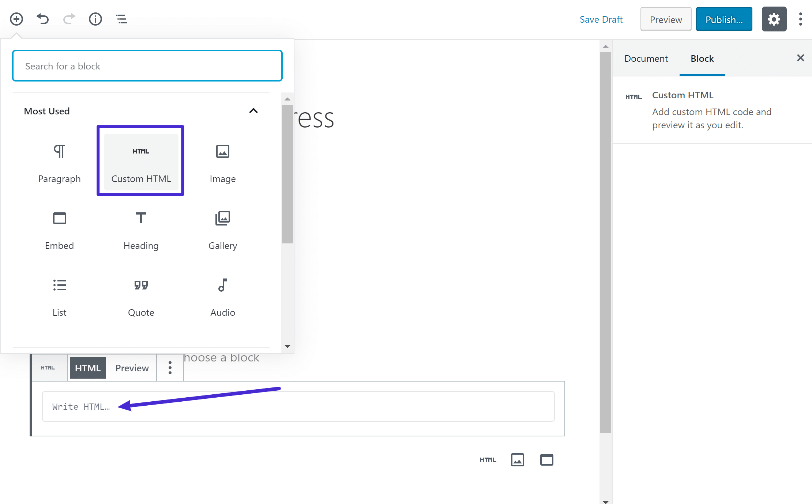Image resolution: width=812 pixels, height=504 pixels.
Task: Click Publish to publish the post
Action: click(724, 19)
